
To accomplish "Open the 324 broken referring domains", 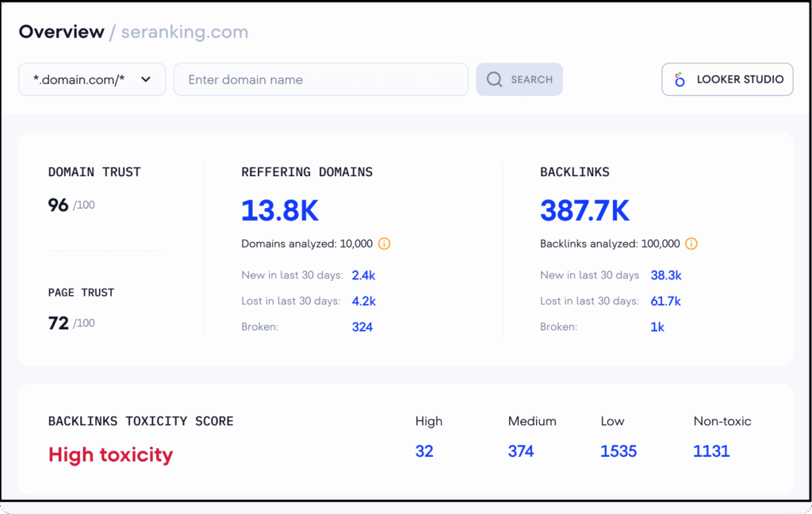I will (x=362, y=326).
